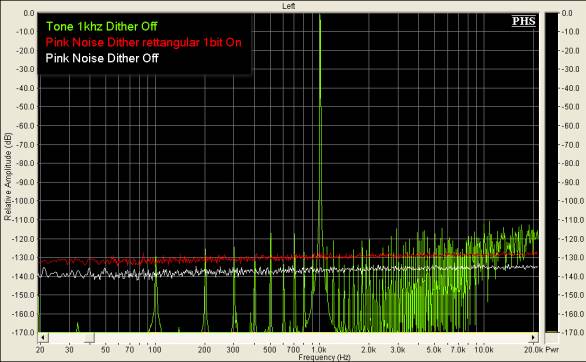
Task: Click the PHS button in the graph corner
Action: 524,21
